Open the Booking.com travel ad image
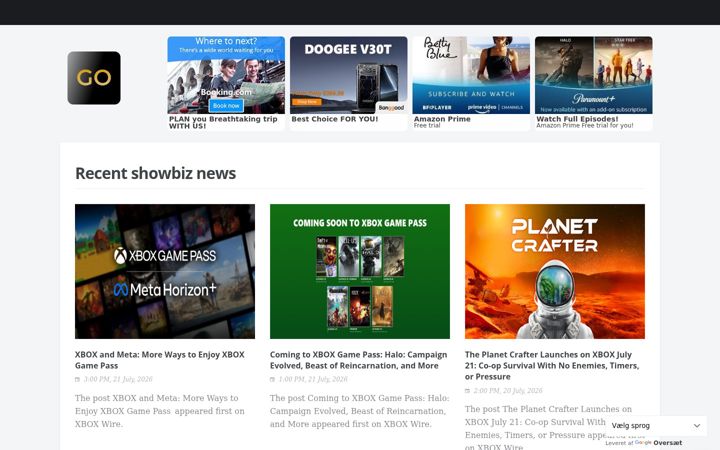This screenshot has height=450, width=720. coord(226,75)
